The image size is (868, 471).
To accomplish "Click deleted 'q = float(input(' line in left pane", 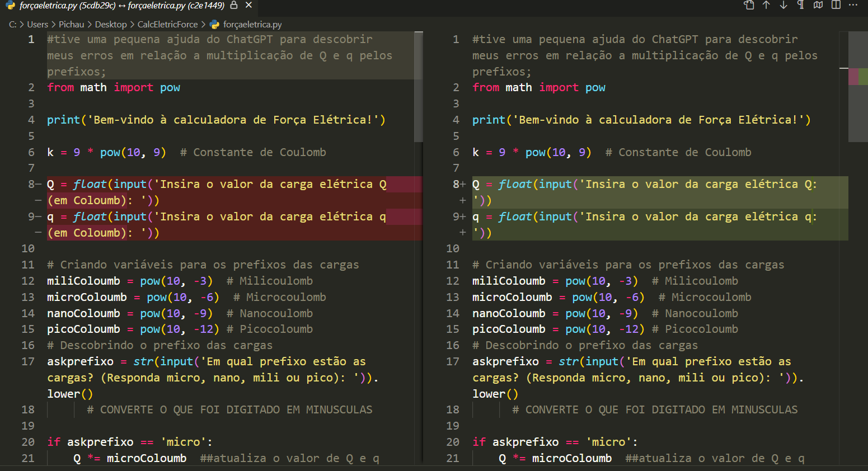I will pos(217,216).
